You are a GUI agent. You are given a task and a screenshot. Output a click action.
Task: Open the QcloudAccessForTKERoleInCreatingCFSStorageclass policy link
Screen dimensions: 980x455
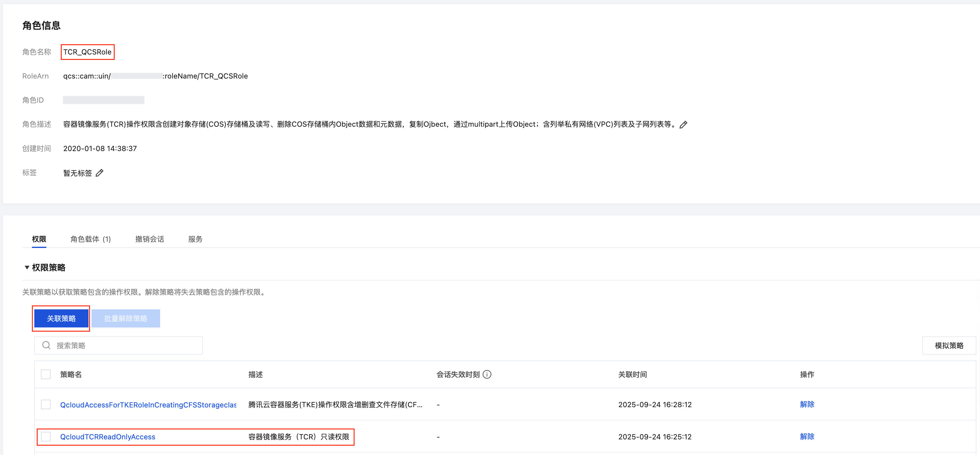(148, 405)
